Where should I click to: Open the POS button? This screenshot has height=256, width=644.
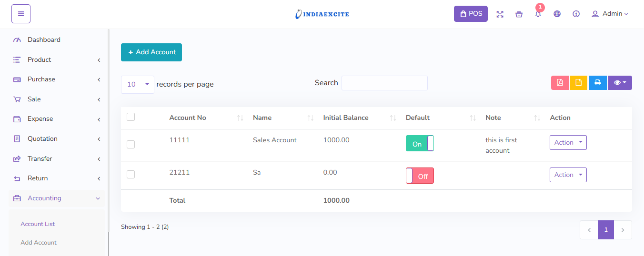coord(471,14)
